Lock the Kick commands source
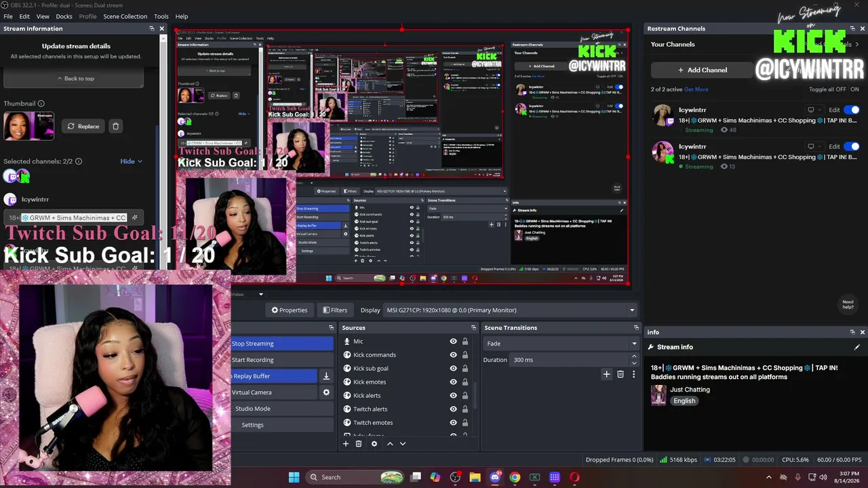 pos(465,355)
